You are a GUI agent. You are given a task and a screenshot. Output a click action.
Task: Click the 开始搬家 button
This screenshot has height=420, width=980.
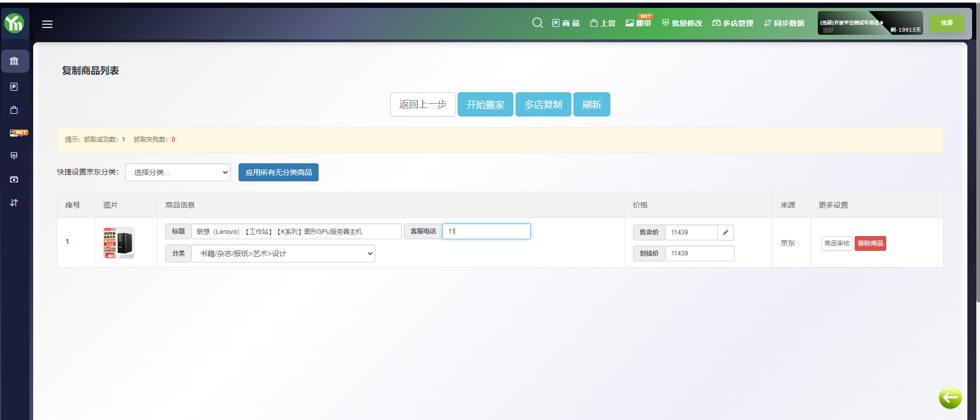point(485,104)
